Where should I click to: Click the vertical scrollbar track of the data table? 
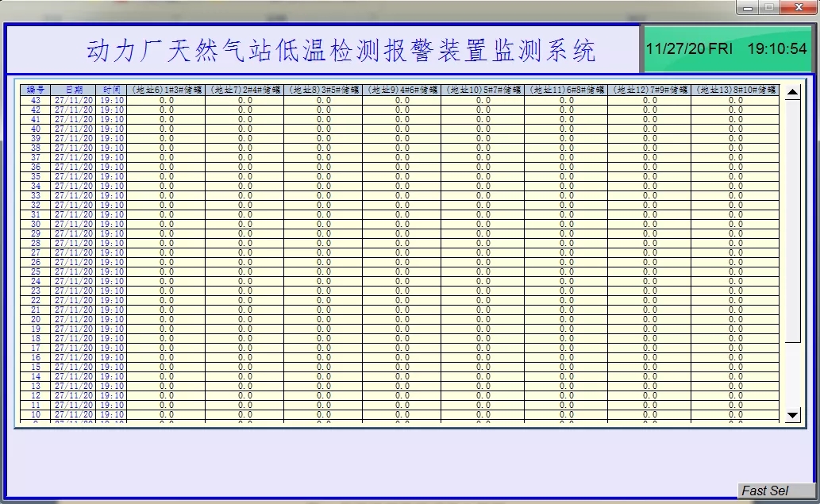click(792, 238)
